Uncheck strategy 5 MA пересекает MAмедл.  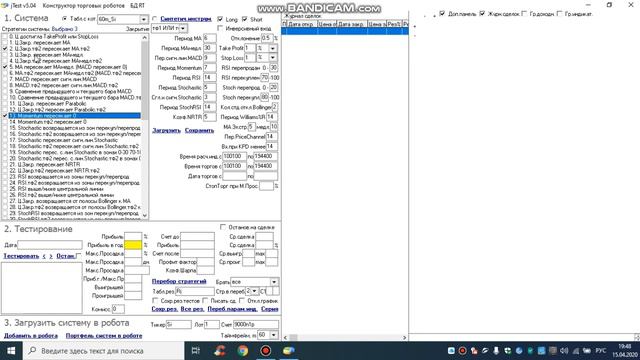click(x=5, y=67)
